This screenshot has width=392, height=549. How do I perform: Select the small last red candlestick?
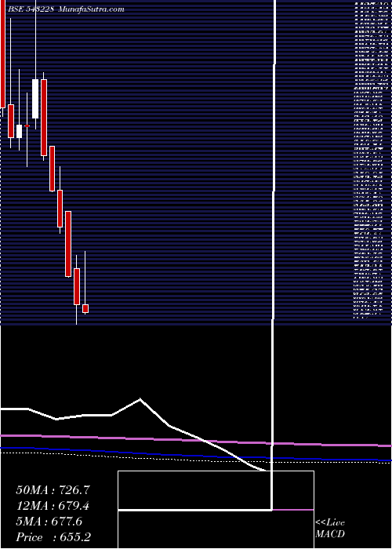pyautogui.click(x=85, y=308)
